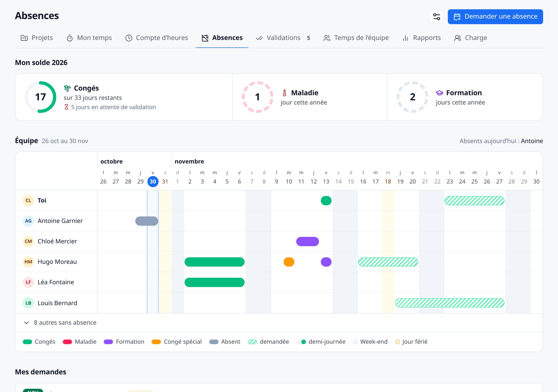Open Hugo Moreau's striped requested leave

(388, 262)
